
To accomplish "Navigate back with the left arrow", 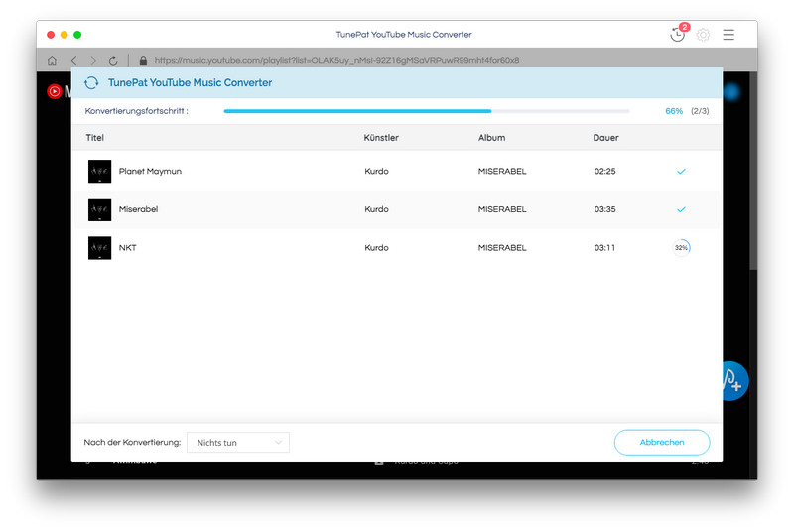I will (73, 61).
